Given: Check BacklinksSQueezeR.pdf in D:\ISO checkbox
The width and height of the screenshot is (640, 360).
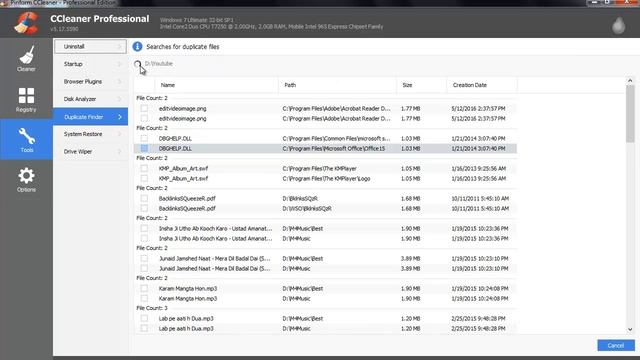Looking at the screenshot, I should click(144, 209).
